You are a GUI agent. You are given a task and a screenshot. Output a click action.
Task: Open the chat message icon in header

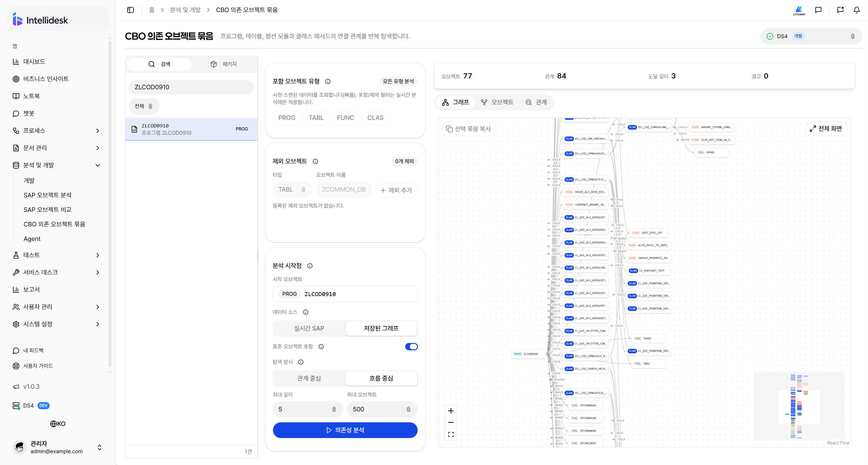click(818, 10)
